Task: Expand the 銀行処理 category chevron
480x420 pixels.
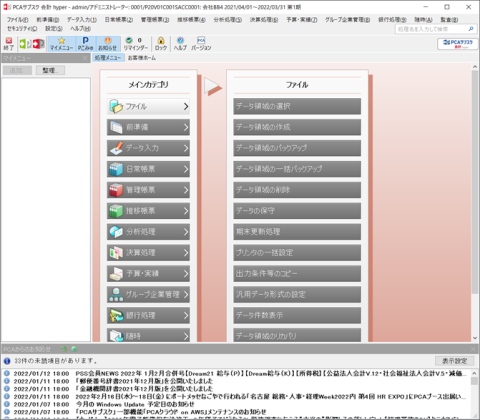Action: coord(186,315)
